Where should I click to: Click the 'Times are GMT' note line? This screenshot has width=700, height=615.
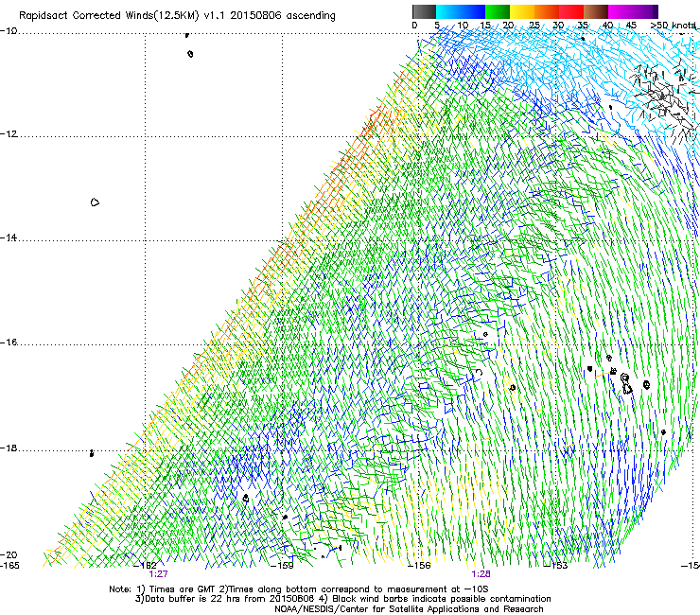299,589
